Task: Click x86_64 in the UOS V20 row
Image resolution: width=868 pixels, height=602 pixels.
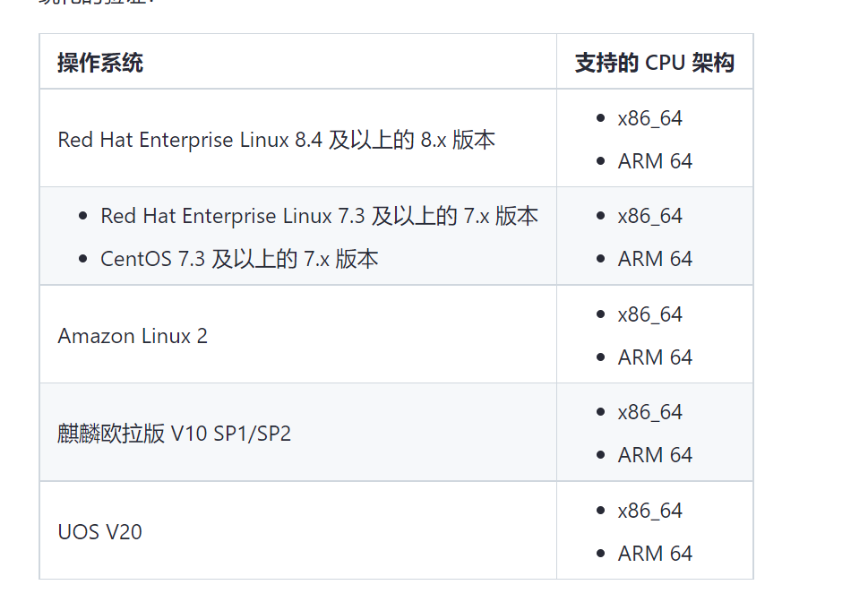Action: 650,511
